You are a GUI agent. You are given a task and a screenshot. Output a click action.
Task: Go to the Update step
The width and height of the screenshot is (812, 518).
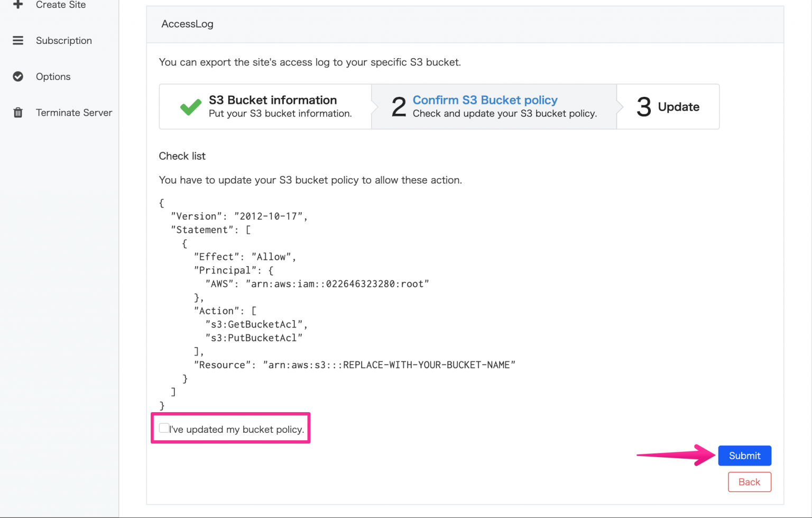(x=678, y=106)
